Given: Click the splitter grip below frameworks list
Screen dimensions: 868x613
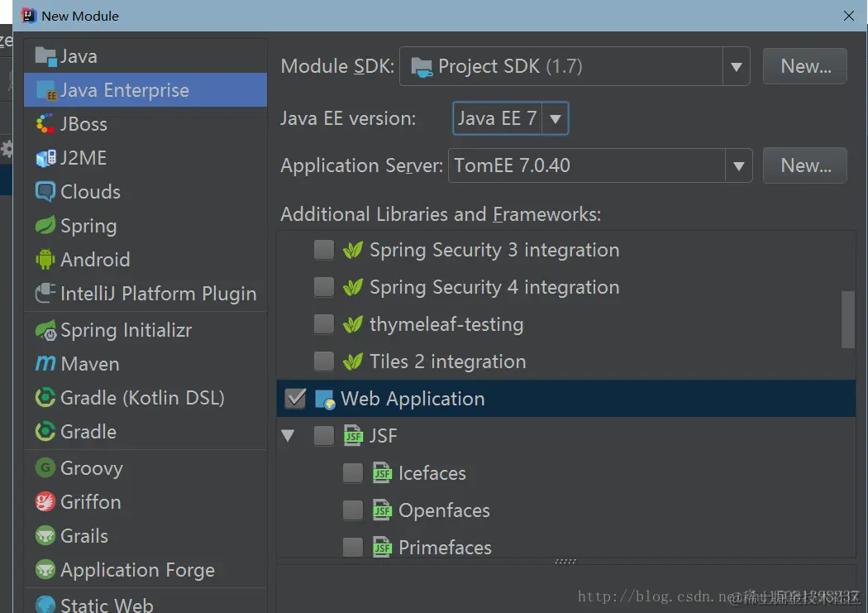Looking at the screenshot, I should point(565,561).
